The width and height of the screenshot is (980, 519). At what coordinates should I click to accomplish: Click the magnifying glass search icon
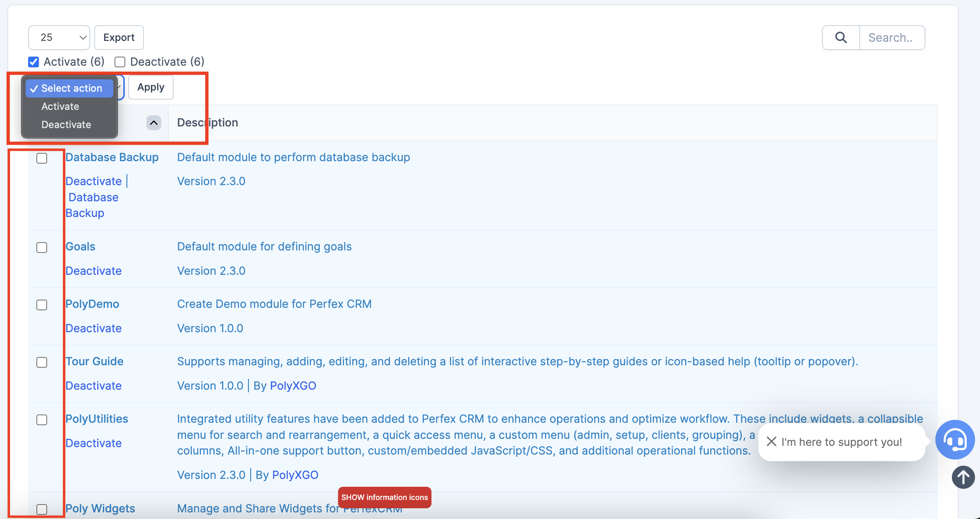(841, 38)
